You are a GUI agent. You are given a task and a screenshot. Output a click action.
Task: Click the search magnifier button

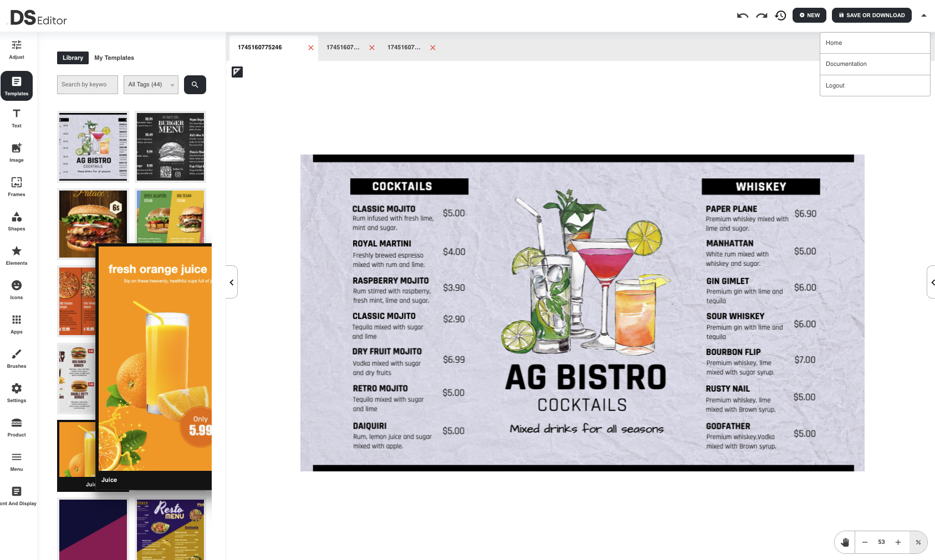pyautogui.click(x=195, y=85)
